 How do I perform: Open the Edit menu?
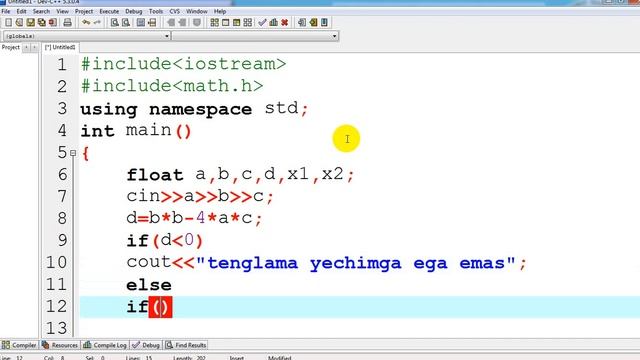click(x=21, y=11)
